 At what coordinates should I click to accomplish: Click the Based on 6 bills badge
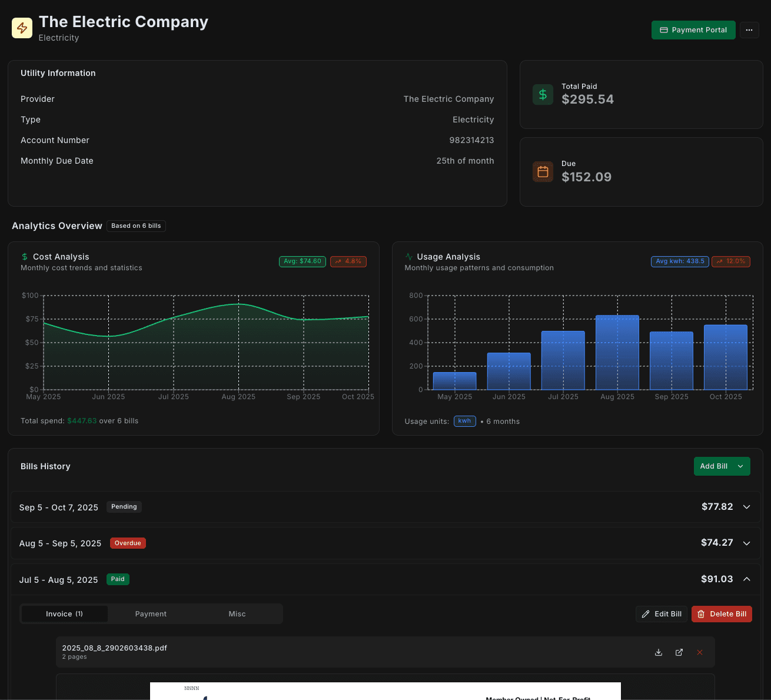[136, 225]
